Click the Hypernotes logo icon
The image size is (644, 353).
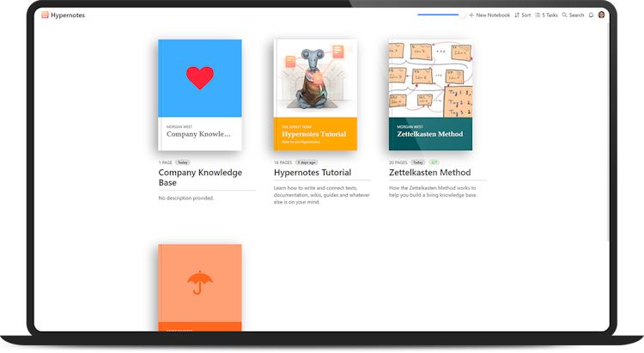46,15
